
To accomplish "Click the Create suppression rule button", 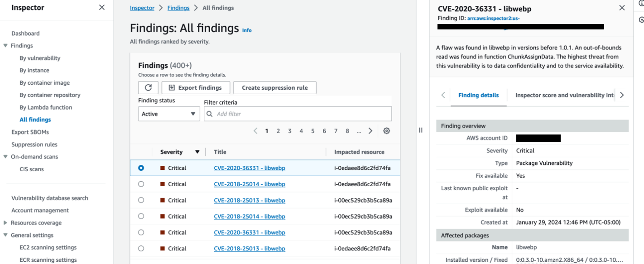I will [274, 87].
